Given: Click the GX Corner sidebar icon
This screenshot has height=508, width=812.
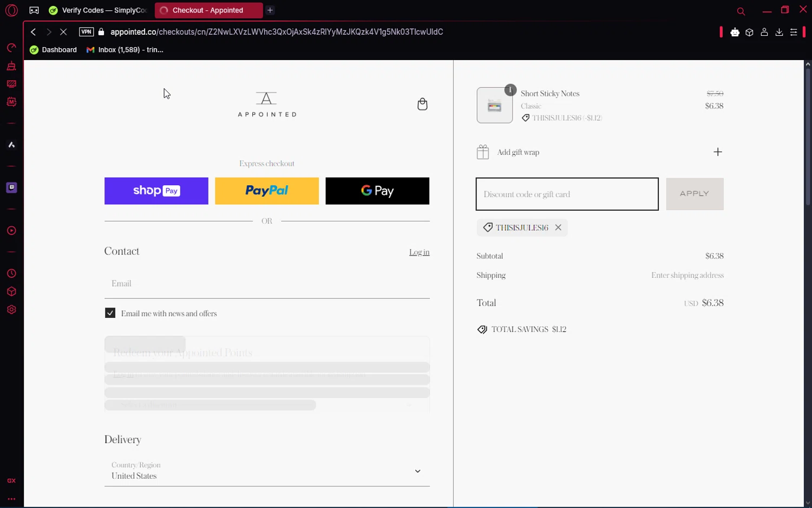Looking at the screenshot, I should point(11,480).
